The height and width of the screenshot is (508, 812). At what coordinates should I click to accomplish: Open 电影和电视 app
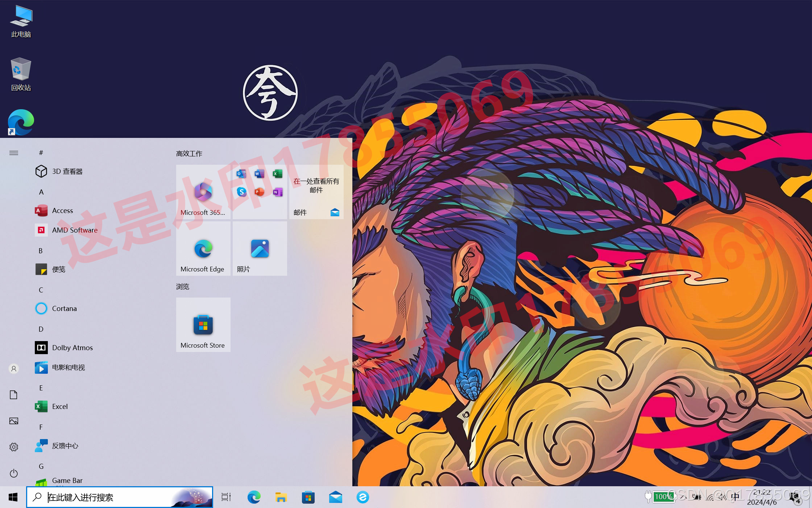click(x=68, y=367)
